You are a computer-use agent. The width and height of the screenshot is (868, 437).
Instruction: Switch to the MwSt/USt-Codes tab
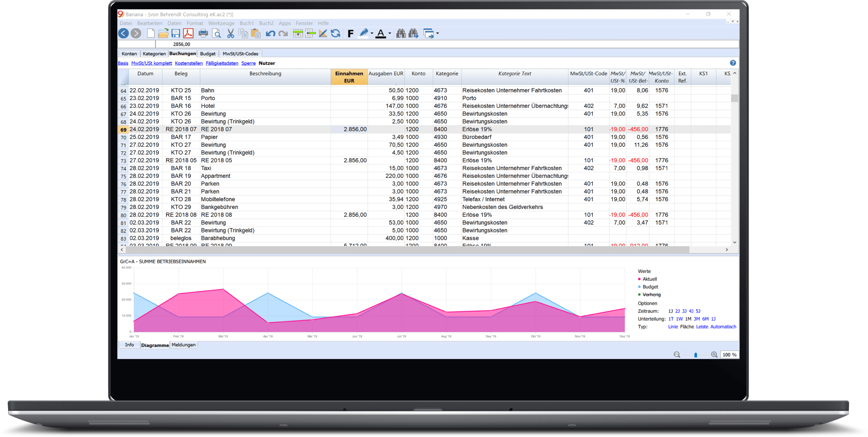point(240,53)
